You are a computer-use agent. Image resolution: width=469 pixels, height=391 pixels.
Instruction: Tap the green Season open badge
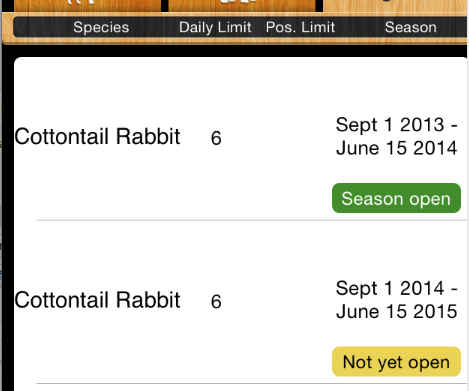coord(396,198)
